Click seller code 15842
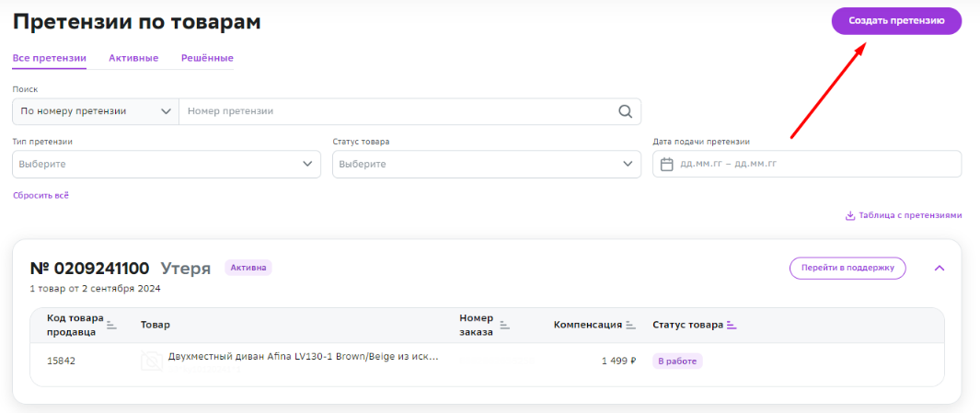980x413 pixels. (x=62, y=361)
